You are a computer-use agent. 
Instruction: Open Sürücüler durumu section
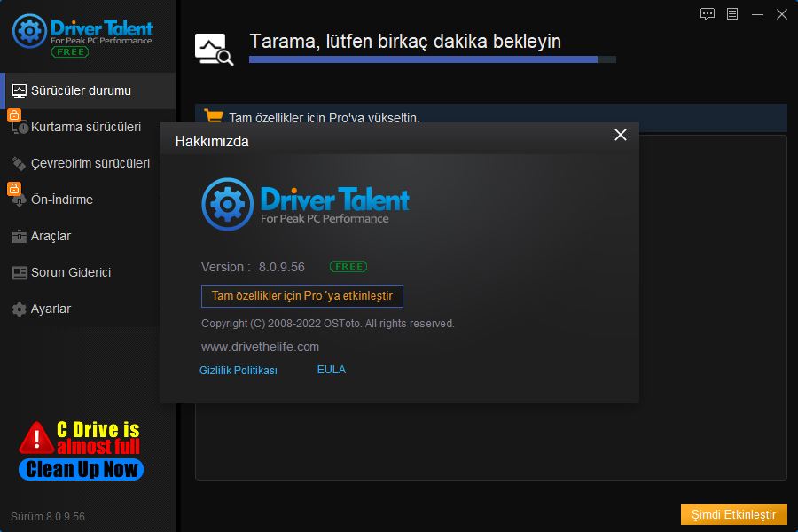(x=88, y=90)
